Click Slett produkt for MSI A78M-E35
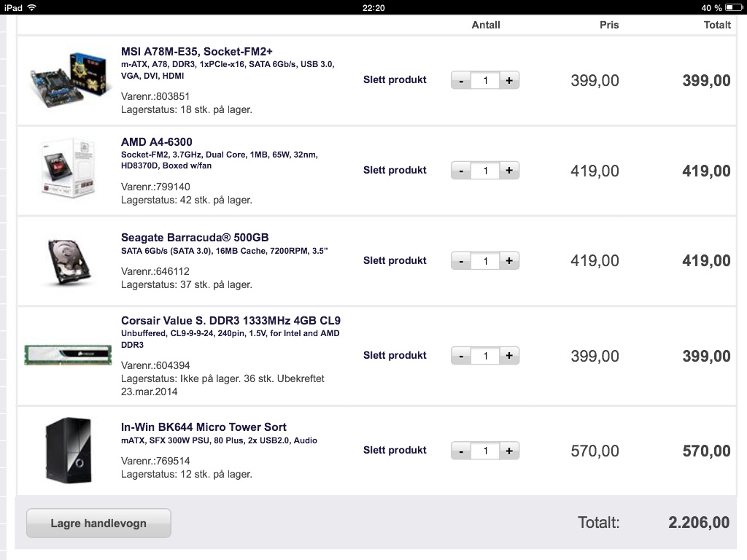The image size is (747, 560). 395,79
